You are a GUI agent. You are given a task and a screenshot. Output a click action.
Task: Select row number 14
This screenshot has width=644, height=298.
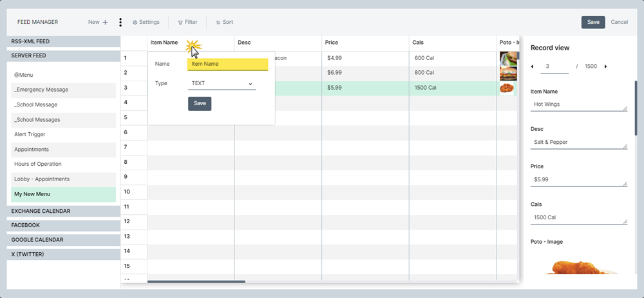[x=134, y=251]
